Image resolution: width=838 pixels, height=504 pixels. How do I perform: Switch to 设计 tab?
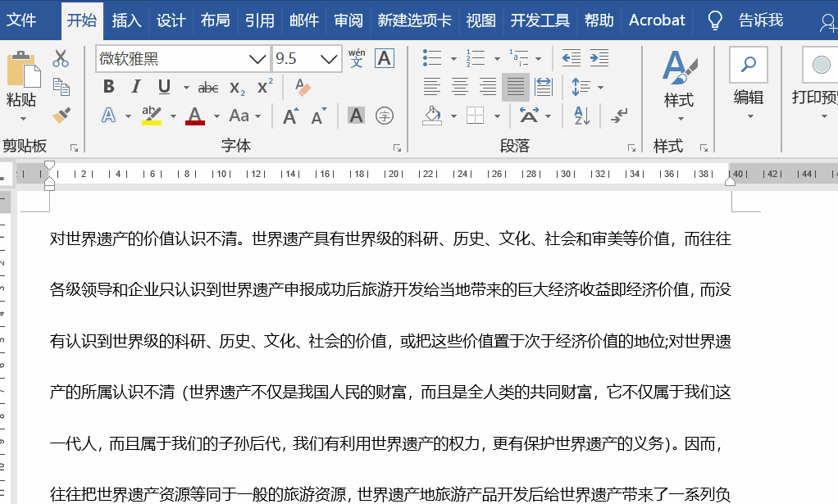tap(171, 20)
